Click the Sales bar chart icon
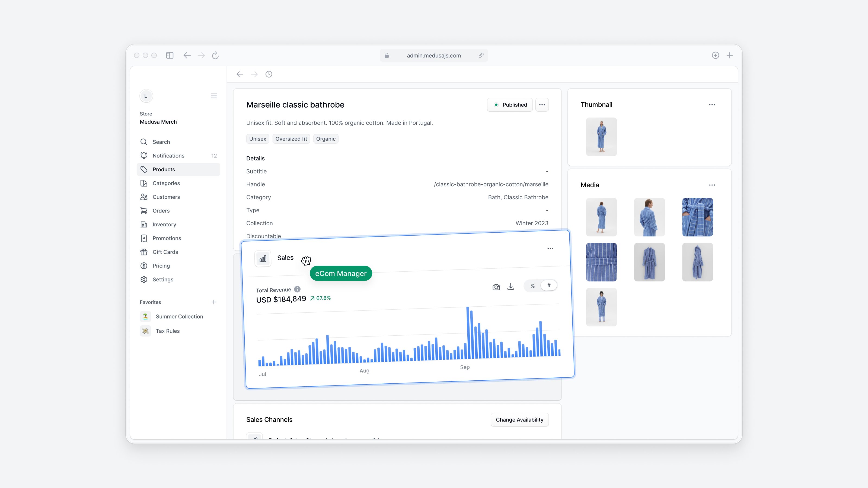868x488 pixels. 263,259
